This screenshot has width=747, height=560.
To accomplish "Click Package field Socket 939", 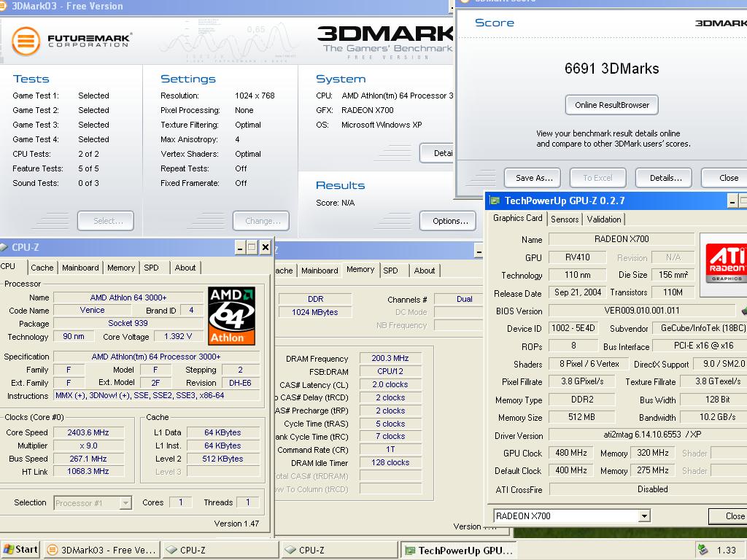I will click(128, 323).
